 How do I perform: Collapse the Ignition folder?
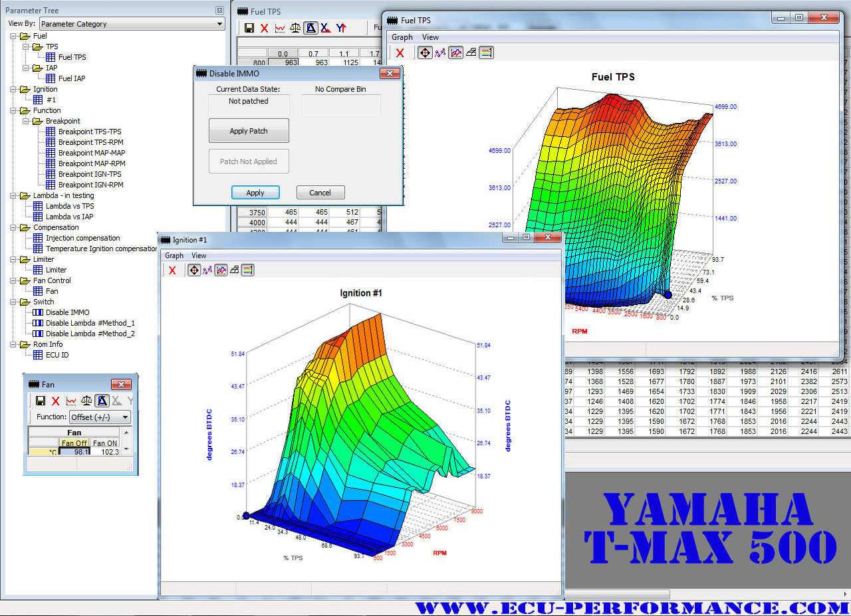[x=13, y=89]
